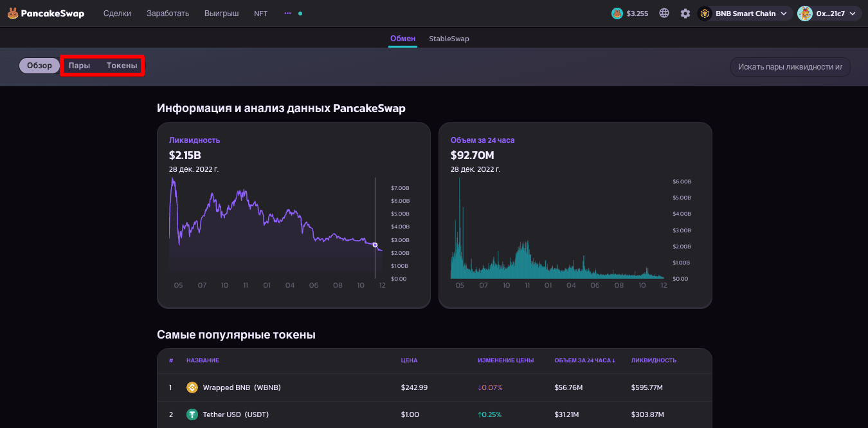Open the Wrapped BNB (WBNB) row
868x428 pixels.
(x=435, y=387)
